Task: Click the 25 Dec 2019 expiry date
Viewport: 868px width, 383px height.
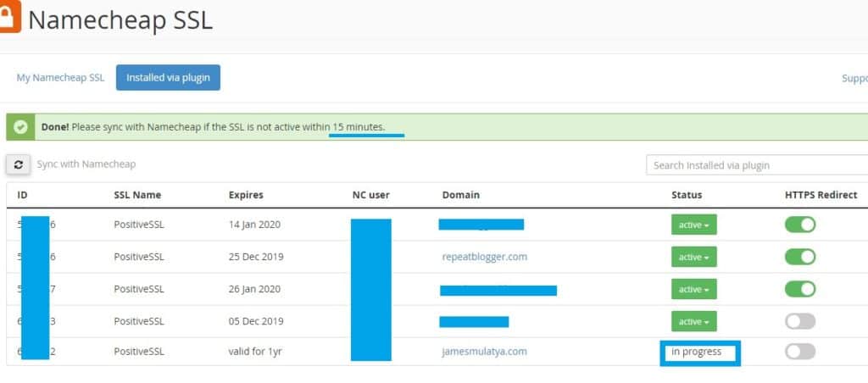Action: tap(256, 257)
